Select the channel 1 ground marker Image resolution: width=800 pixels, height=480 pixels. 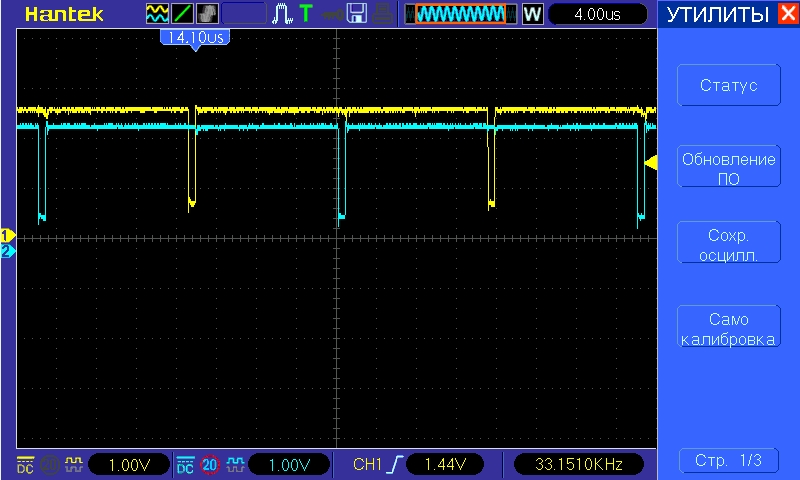[8, 235]
